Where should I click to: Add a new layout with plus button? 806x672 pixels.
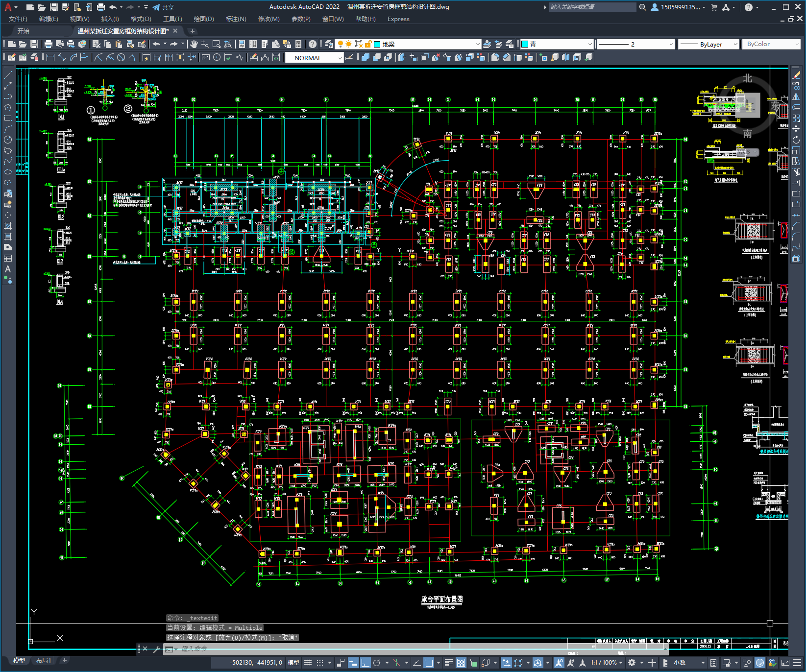pos(64,661)
